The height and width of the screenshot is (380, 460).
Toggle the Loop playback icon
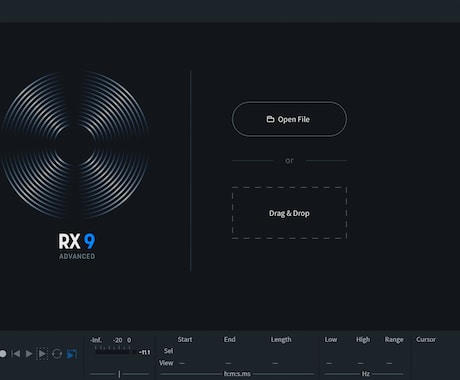57,354
